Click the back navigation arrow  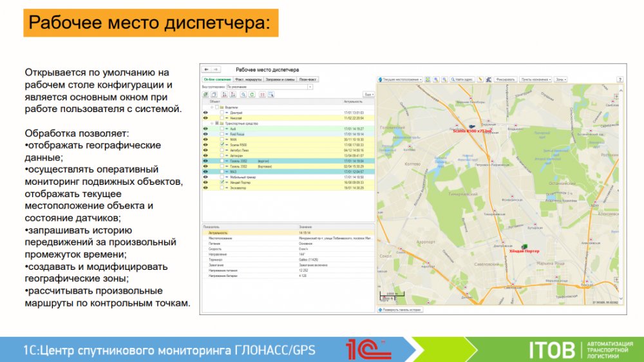tap(206, 69)
